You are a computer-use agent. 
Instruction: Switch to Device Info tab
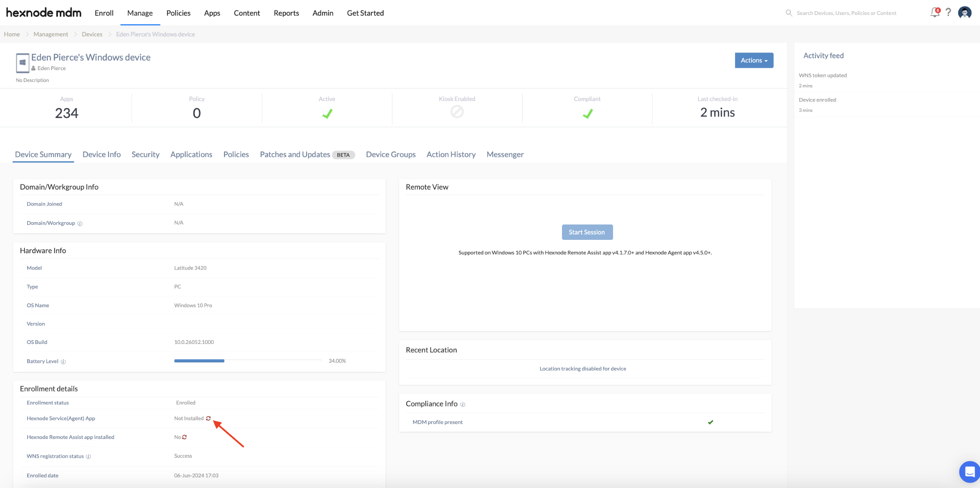pyautogui.click(x=101, y=154)
